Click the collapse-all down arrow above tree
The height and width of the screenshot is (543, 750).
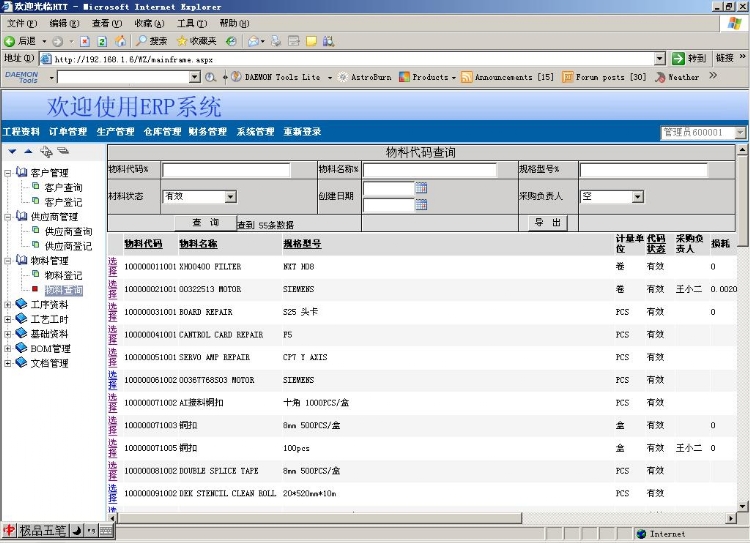(x=12, y=151)
